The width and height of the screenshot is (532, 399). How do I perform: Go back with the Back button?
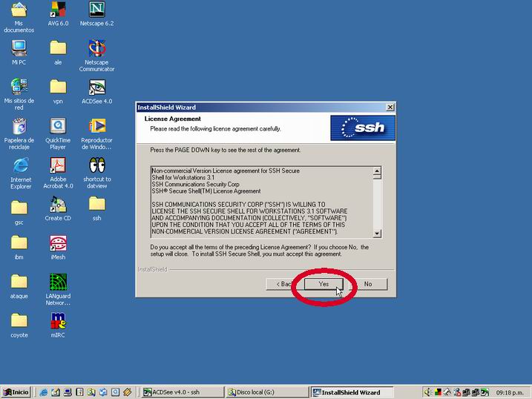point(283,284)
